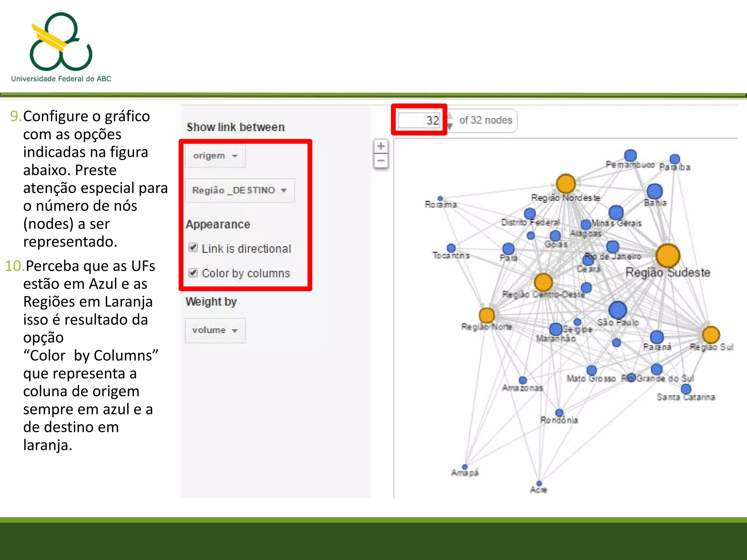The height and width of the screenshot is (560, 747).
Task: Click the Universidade Federal do ABC logo
Action: click(x=61, y=47)
